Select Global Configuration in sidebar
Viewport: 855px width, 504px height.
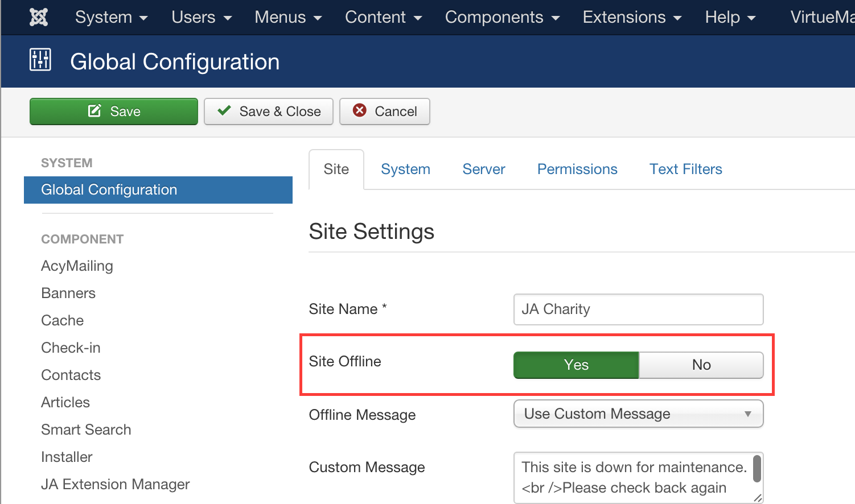[x=158, y=190]
